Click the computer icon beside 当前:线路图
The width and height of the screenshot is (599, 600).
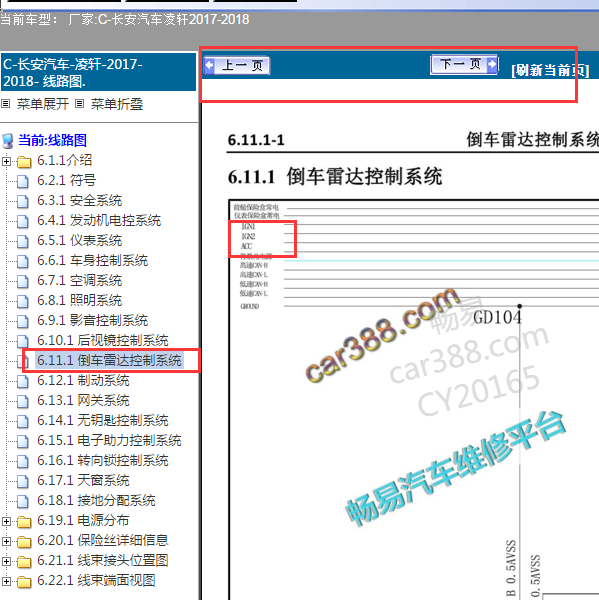8,141
